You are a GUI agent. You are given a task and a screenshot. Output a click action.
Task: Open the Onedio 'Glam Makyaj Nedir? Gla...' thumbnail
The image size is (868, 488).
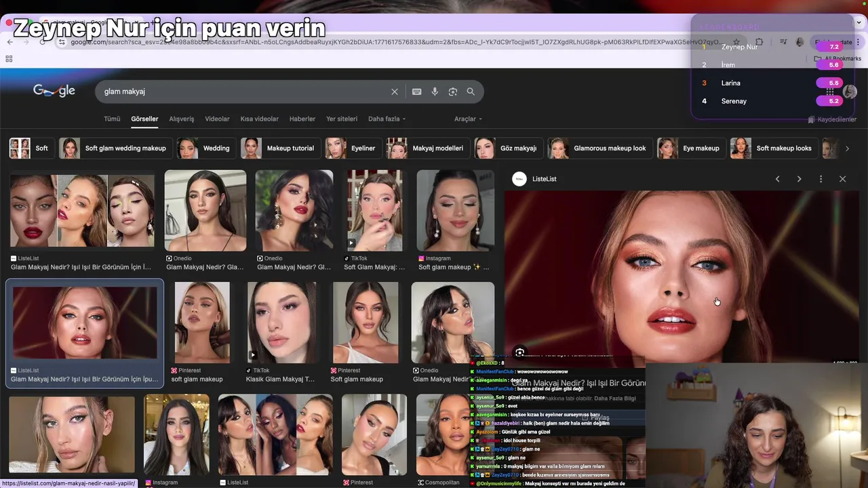point(205,211)
